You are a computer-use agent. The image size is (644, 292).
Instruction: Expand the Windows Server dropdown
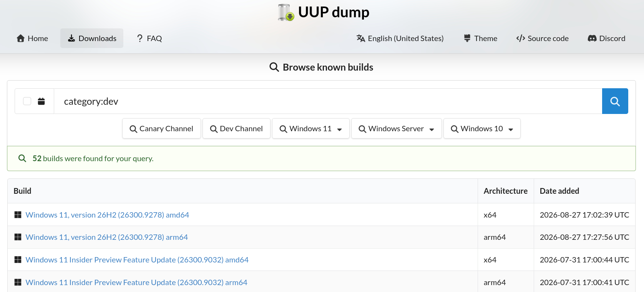coord(397,129)
